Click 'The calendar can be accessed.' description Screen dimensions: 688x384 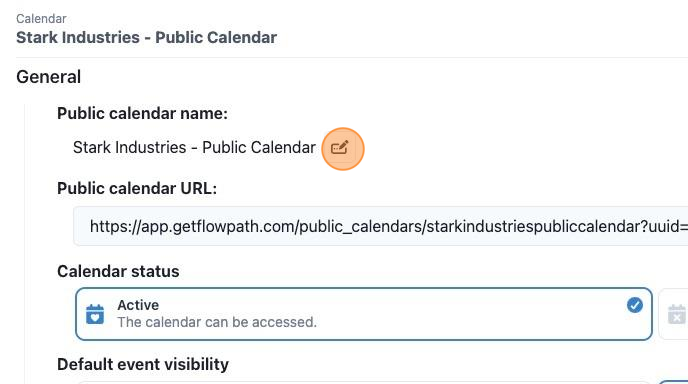coord(217,322)
